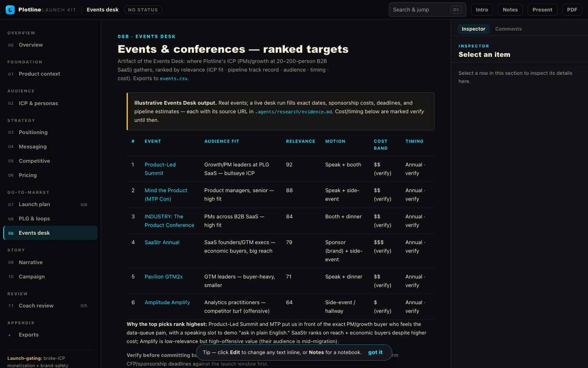Open the Pavilion GTM2x link
This screenshot has height=368, width=588.
[164, 277]
